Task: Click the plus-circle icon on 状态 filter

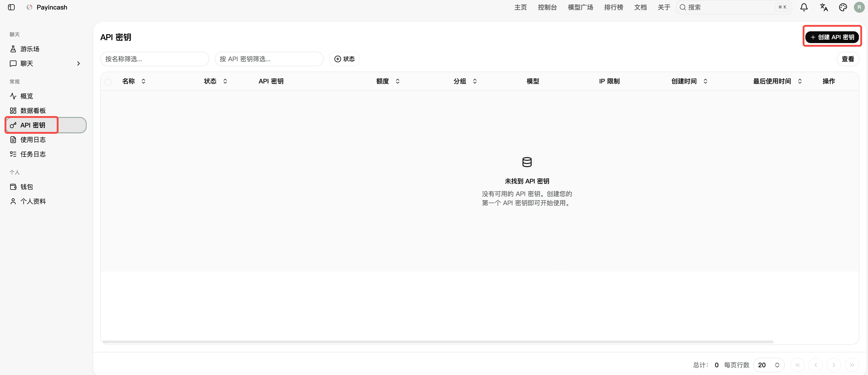Action: click(337, 59)
